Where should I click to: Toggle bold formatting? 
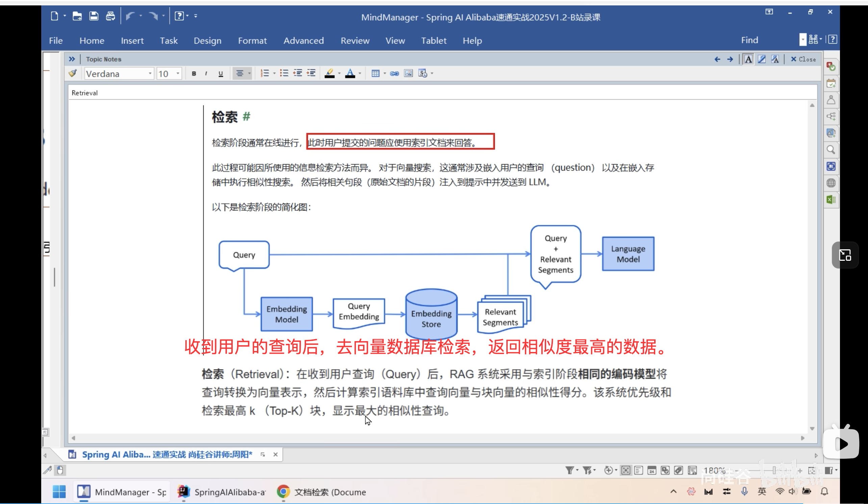coord(194,73)
